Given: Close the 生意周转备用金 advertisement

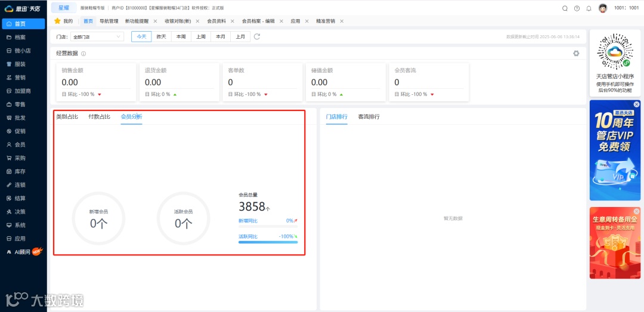Looking at the screenshot, I should (x=637, y=211).
